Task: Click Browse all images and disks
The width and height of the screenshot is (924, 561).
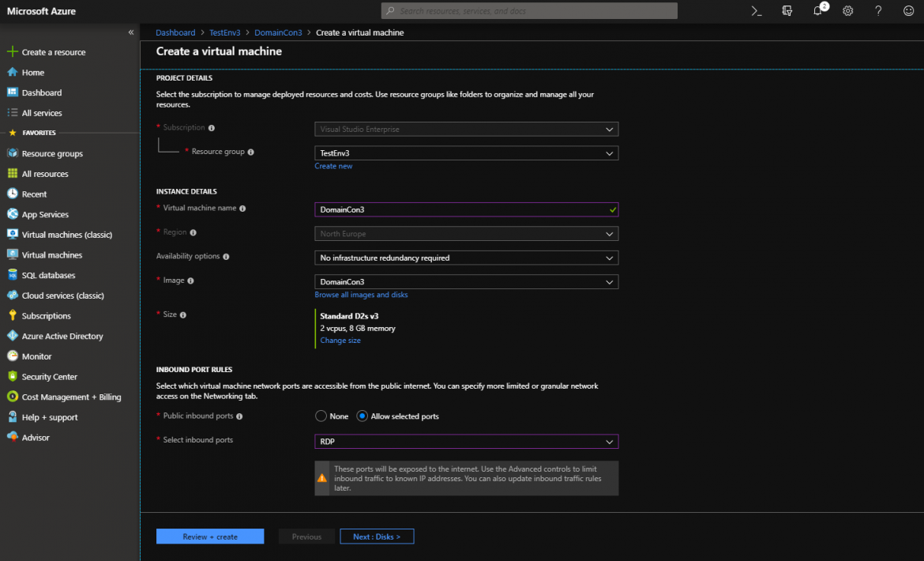Action: coord(361,295)
